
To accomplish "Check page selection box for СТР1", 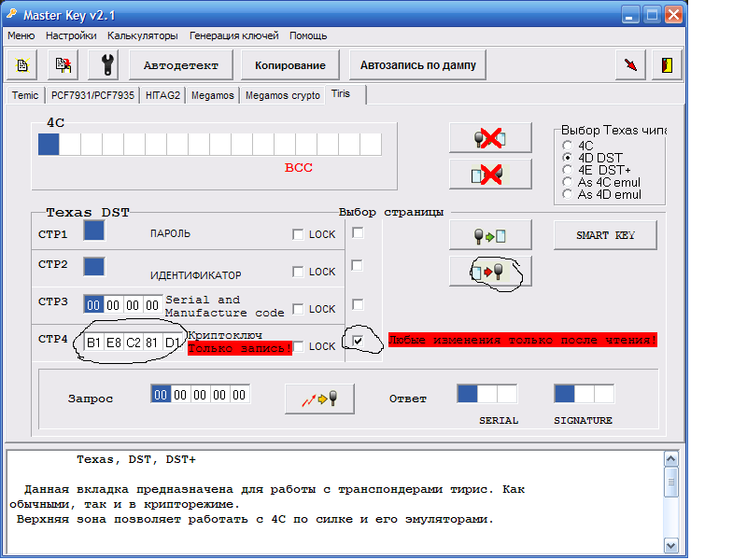I will click(x=358, y=232).
